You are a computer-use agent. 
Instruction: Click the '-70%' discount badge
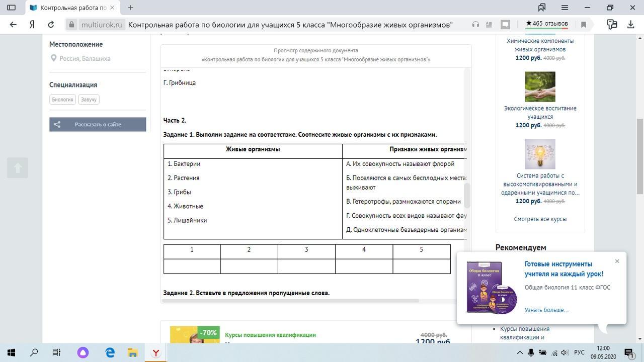208,333
